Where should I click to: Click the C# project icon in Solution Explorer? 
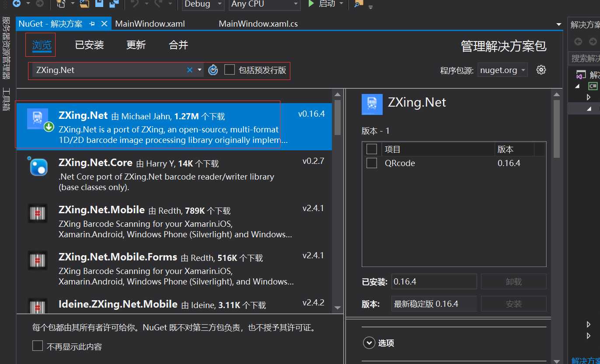tap(593, 86)
